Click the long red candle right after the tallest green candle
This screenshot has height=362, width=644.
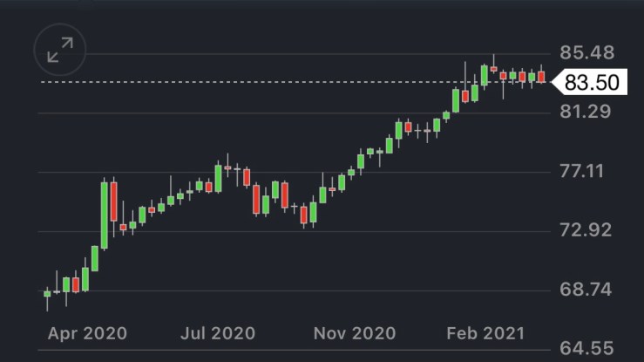pos(113,201)
